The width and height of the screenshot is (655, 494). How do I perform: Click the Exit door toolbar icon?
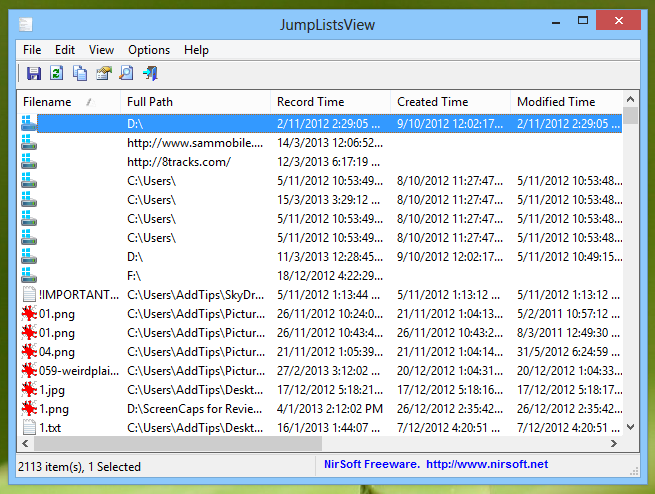pyautogui.click(x=150, y=73)
